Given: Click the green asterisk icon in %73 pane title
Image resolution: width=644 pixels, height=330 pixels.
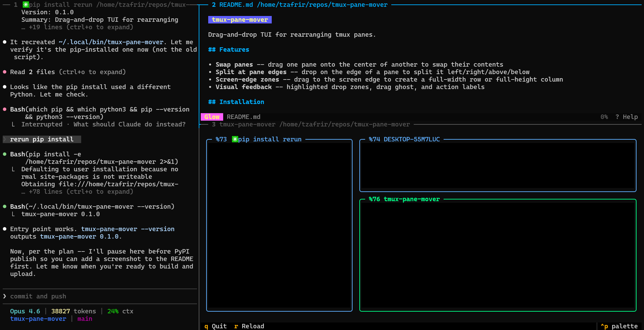Looking at the screenshot, I should [235, 139].
